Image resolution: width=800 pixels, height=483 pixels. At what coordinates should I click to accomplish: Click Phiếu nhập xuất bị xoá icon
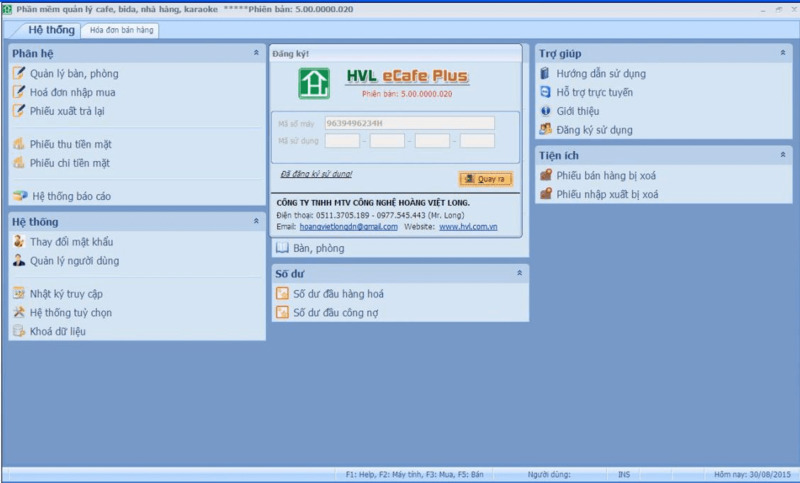point(546,194)
